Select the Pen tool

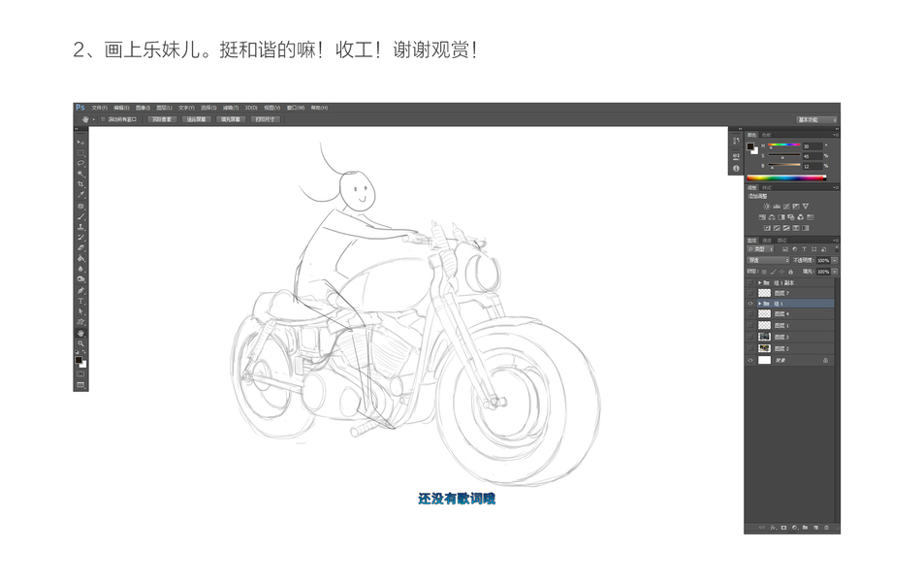tap(80, 290)
